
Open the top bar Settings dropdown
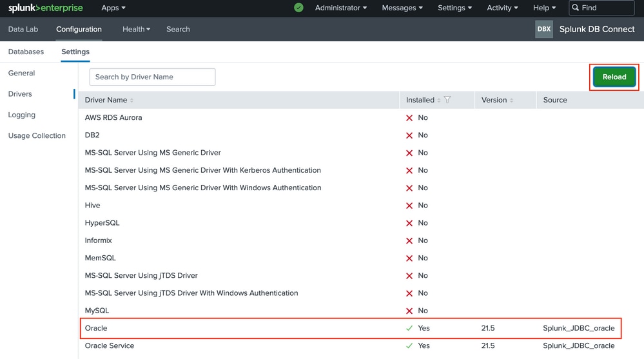tap(454, 8)
